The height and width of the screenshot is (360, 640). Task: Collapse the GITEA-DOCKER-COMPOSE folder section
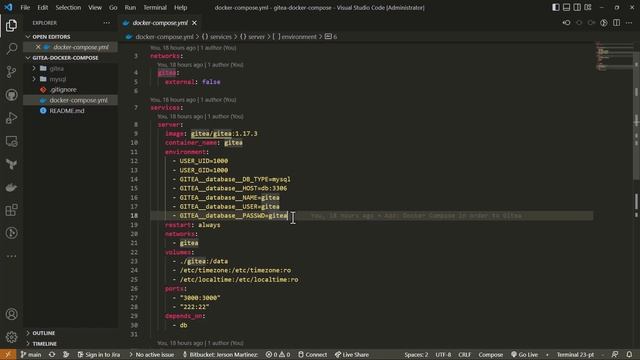click(x=70, y=58)
